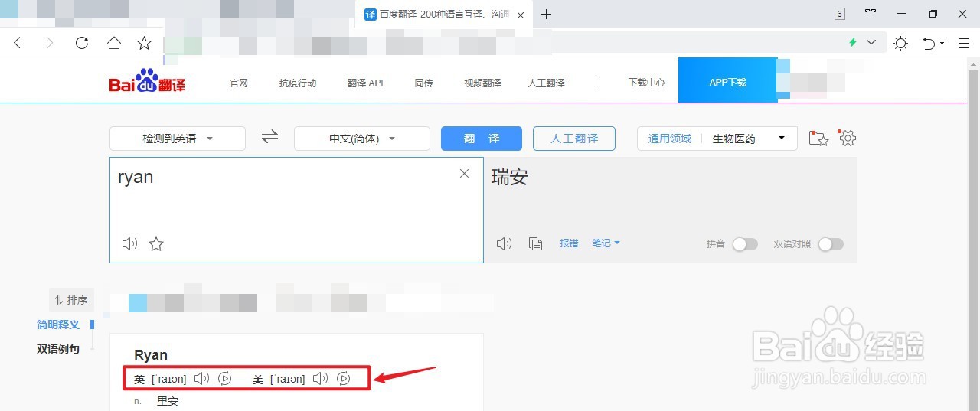Jump to 双语例句 section

tap(58, 349)
